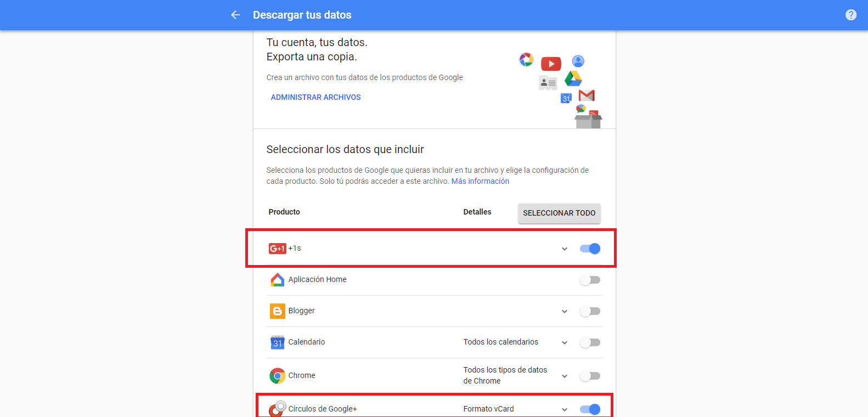
Task: Disable the +1s toggle
Action: pos(590,249)
